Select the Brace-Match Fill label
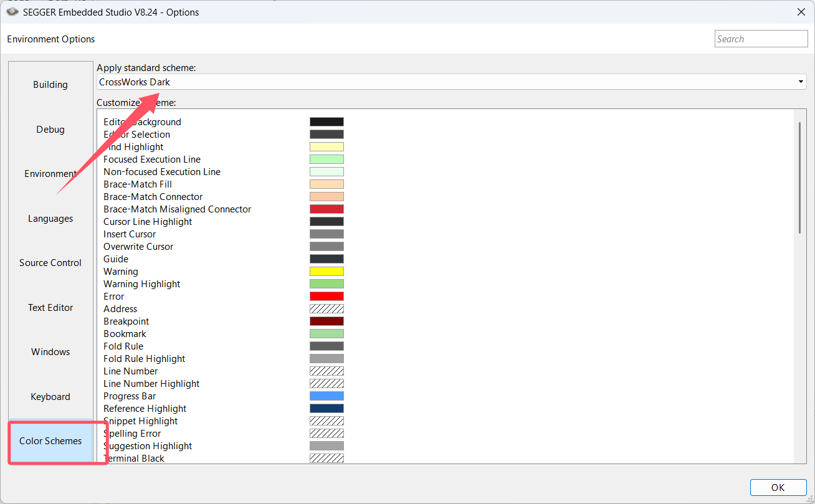Screen dimensions: 815x504 138,184
